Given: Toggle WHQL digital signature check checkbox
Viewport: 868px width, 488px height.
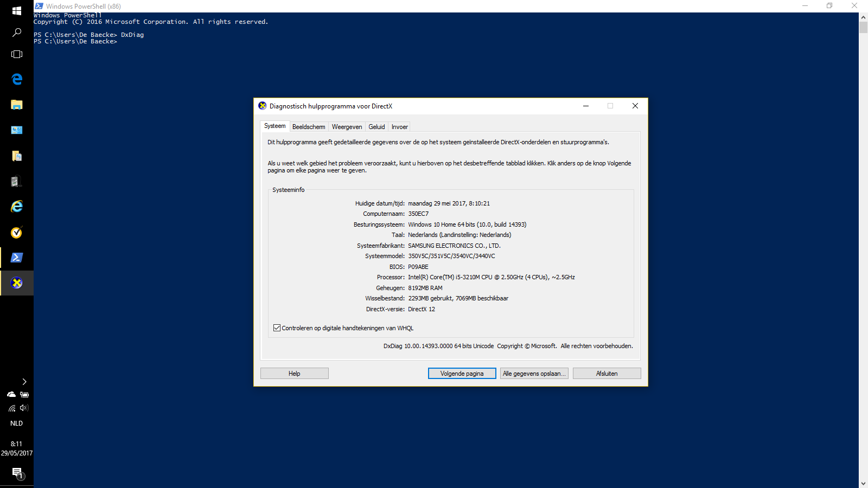Looking at the screenshot, I should (x=277, y=328).
